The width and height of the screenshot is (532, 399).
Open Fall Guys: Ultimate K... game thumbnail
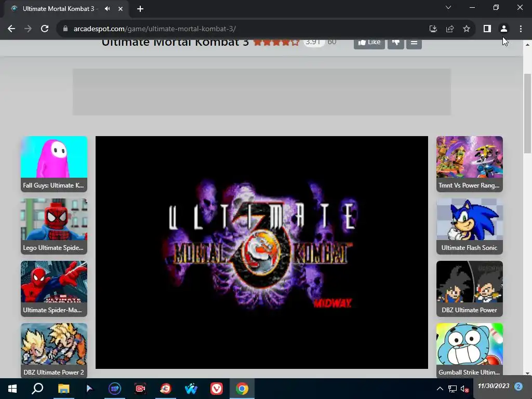tap(54, 164)
